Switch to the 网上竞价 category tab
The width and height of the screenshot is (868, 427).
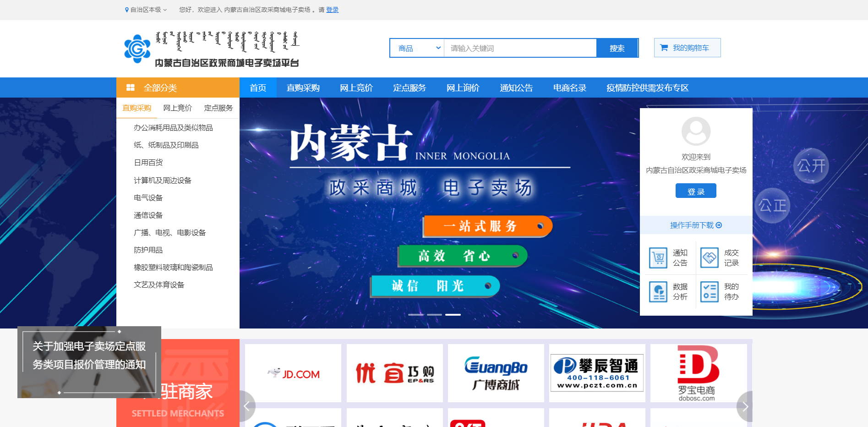pos(177,108)
